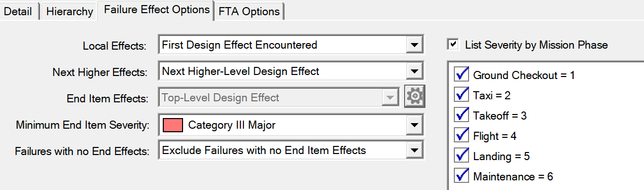Click Exclude Failures with no End Item Effects text
Screen dimensions: 644x190
pos(264,150)
